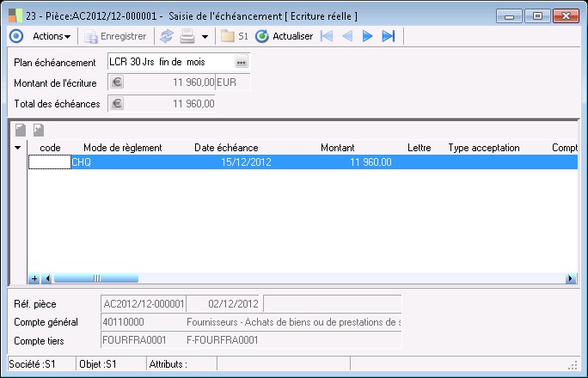Go to first record arrow
Image resolution: width=588 pixels, height=378 pixels.
tap(327, 36)
